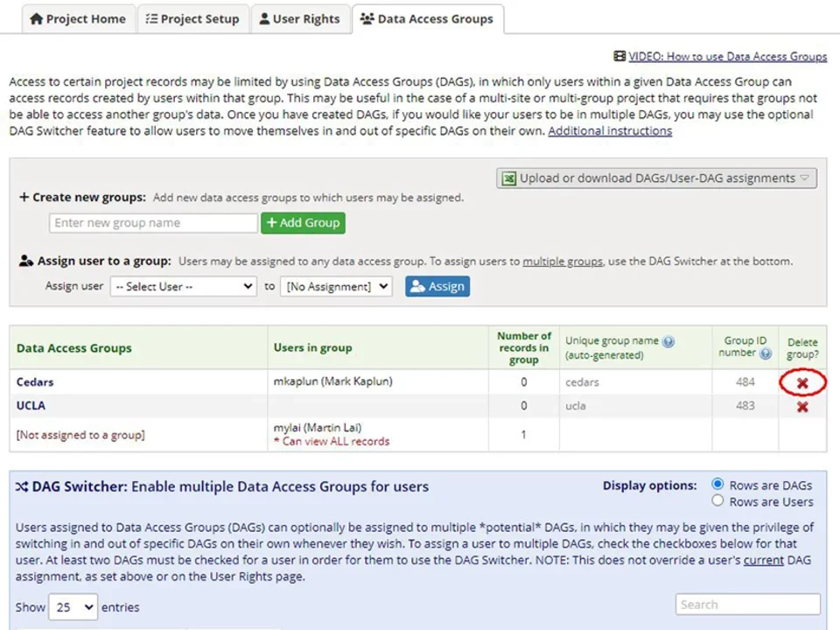Open the Project Setup tab
Screen dimensions: 840x630
(192, 17)
